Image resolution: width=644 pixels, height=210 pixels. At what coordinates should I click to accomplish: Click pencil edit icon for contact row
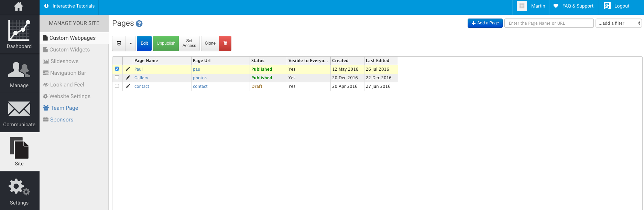point(128,86)
